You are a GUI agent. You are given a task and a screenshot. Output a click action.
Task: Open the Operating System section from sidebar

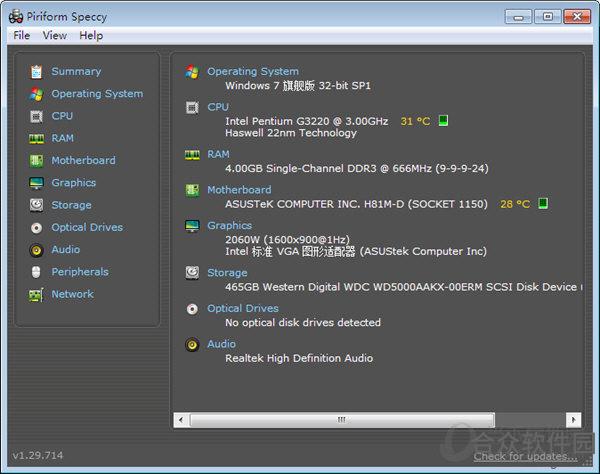tap(97, 94)
